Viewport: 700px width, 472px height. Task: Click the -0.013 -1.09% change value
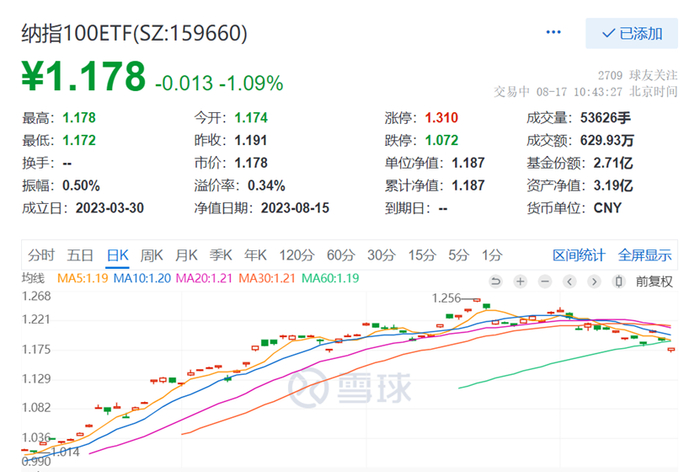219,83
